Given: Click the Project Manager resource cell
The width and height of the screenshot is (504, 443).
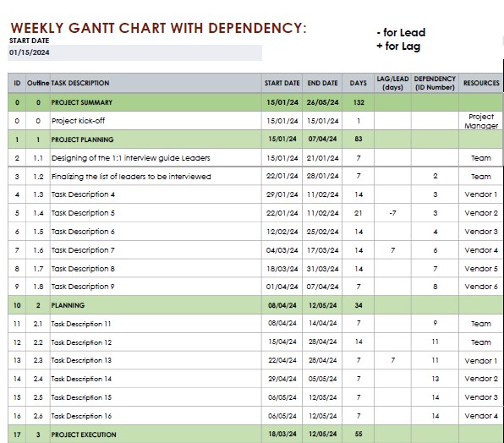Looking at the screenshot, I should click(x=481, y=121).
